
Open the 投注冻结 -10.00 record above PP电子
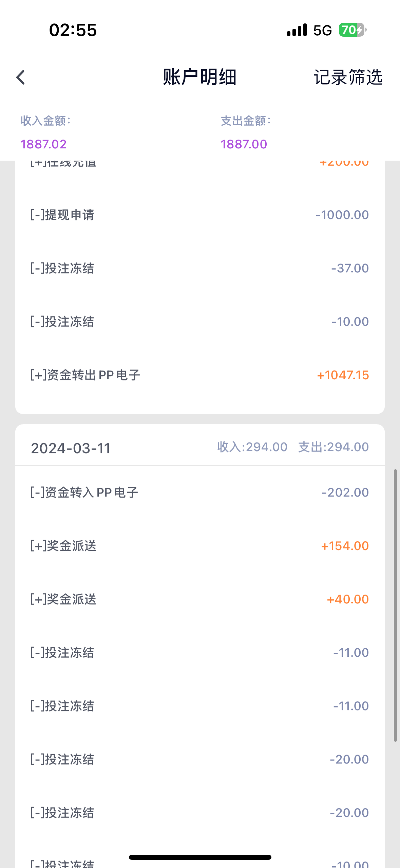pyautogui.click(x=199, y=322)
